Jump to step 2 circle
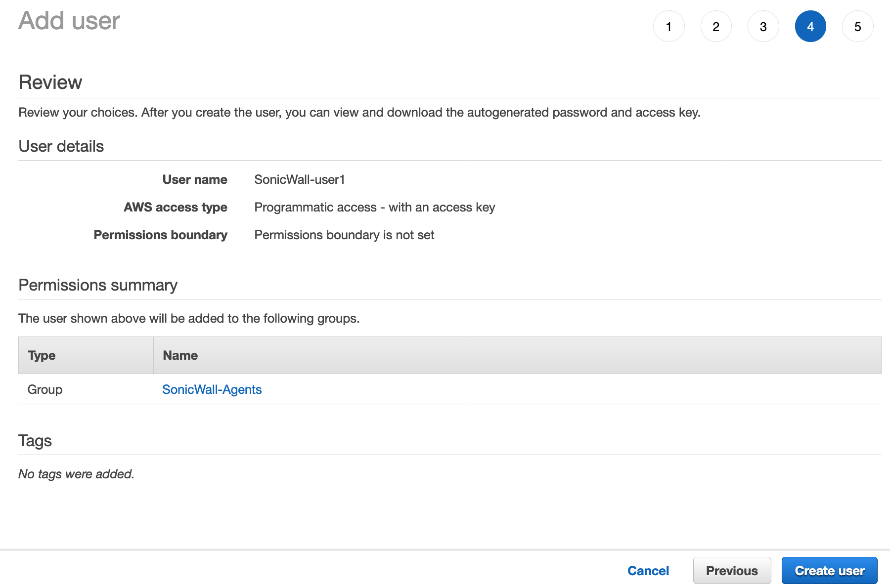The image size is (890, 588). pos(715,27)
